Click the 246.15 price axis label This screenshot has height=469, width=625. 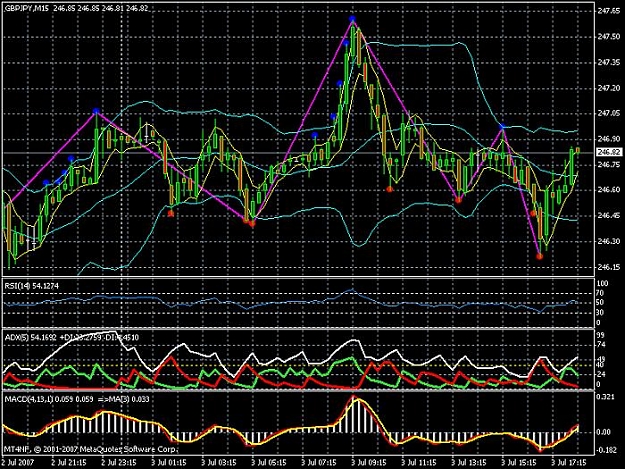[x=609, y=267]
